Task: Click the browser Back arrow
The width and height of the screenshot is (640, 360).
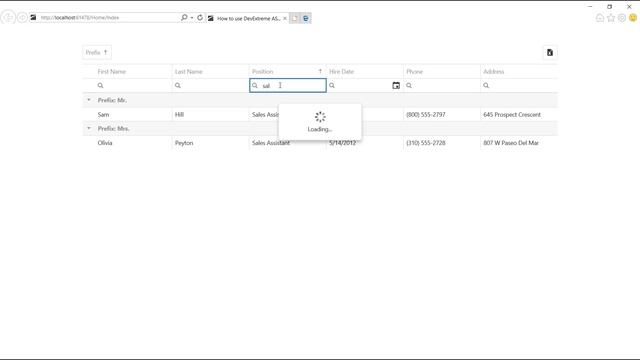Action: [x=8, y=18]
